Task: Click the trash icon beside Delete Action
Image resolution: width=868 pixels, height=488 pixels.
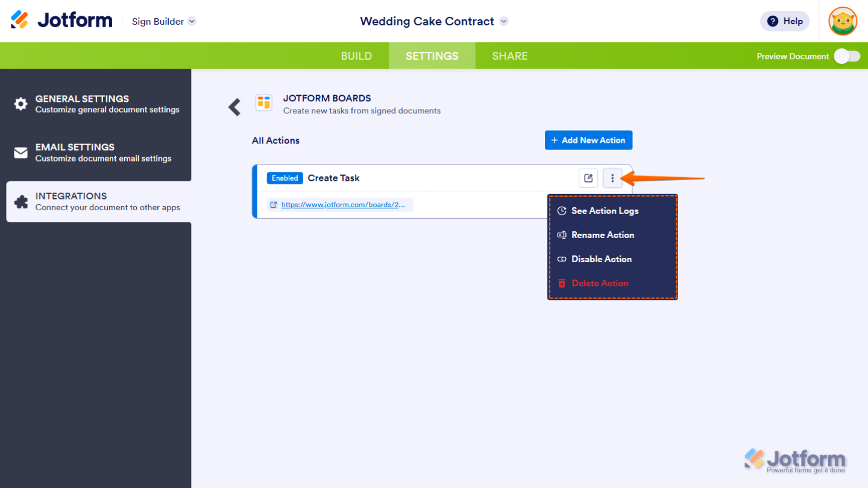Action: [x=562, y=283]
